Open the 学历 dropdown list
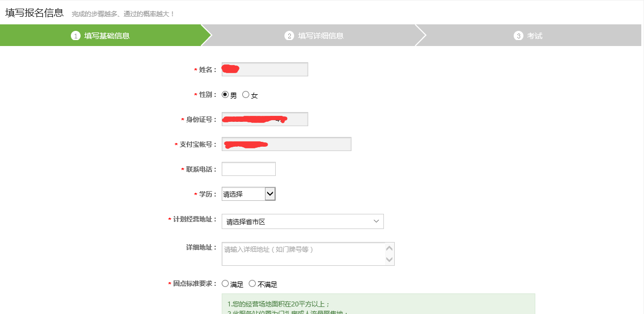Viewport: 644px width, 314px height. [x=249, y=194]
